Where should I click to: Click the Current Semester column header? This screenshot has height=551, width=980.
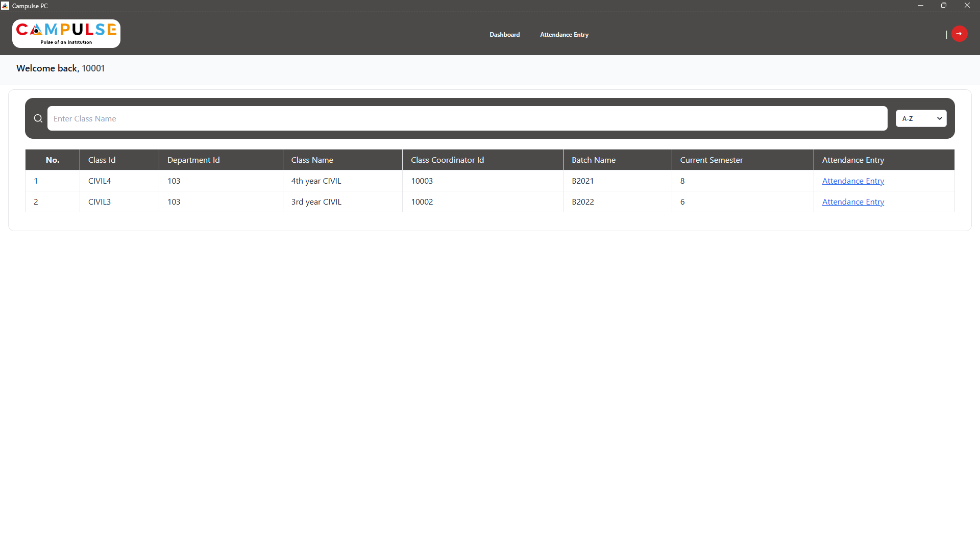point(711,160)
